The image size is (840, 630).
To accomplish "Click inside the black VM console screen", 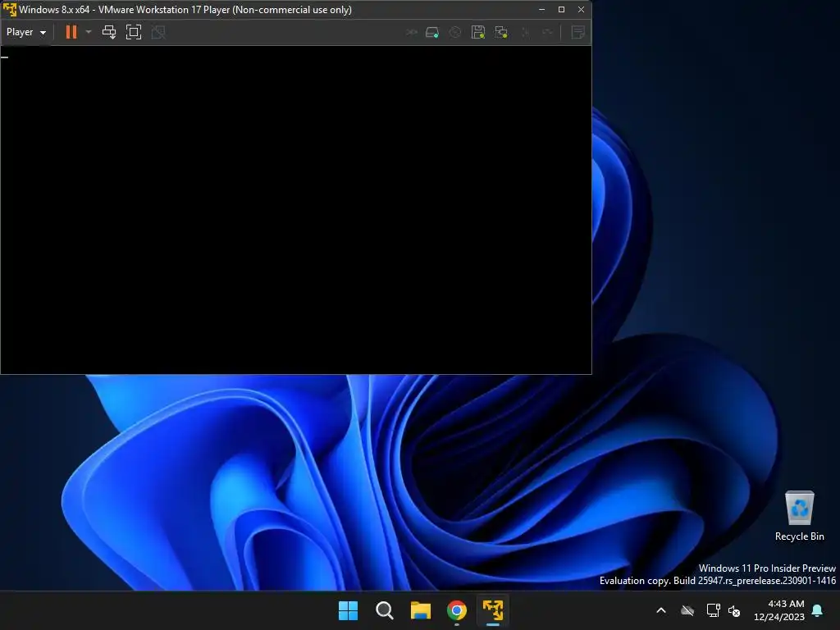I will pos(295,209).
